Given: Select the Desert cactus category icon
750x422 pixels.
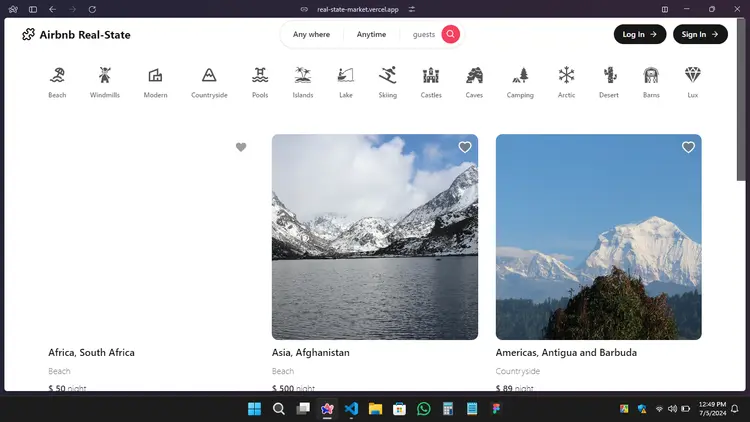Looking at the screenshot, I should [x=609, y=75].
